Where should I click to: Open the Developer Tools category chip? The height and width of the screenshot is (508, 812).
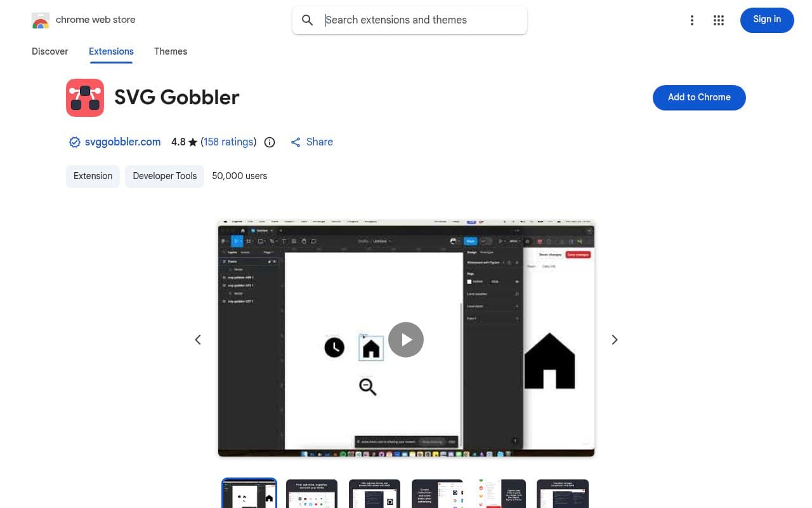tap(164, 176)
